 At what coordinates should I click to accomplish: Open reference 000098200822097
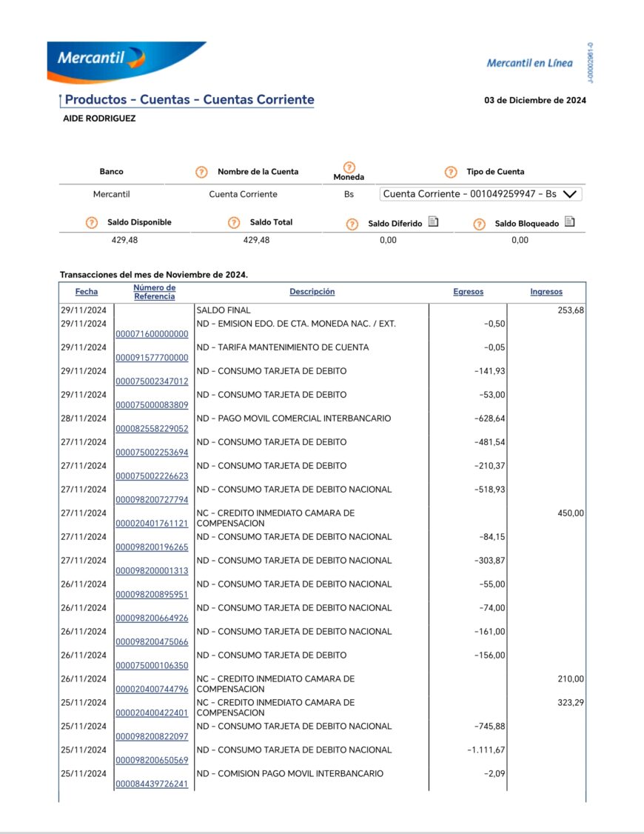tap(152, 736)
